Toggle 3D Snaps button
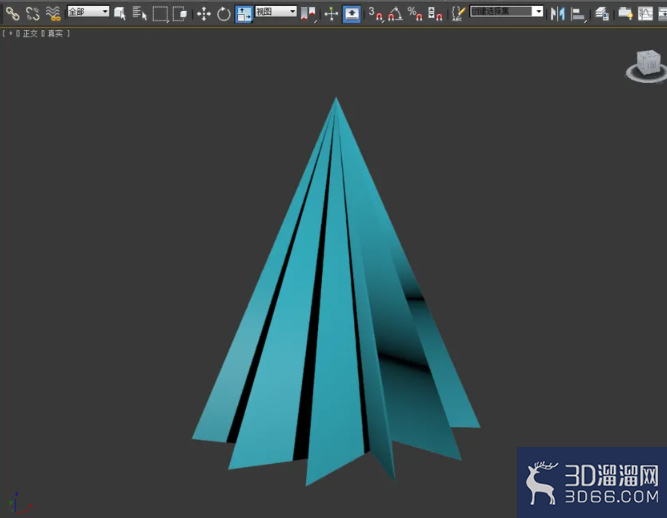This screenshot has height=518, width=667. 376,14
